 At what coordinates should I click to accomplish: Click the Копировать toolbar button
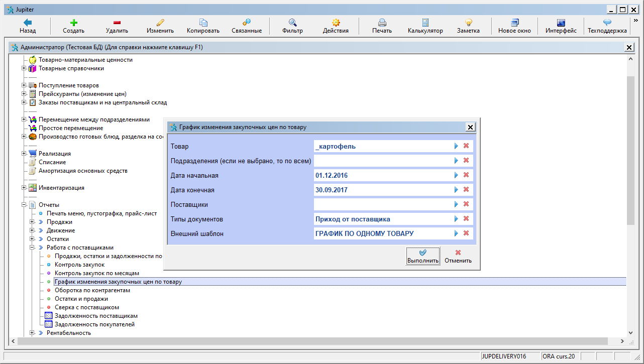[x=203, y=26]
